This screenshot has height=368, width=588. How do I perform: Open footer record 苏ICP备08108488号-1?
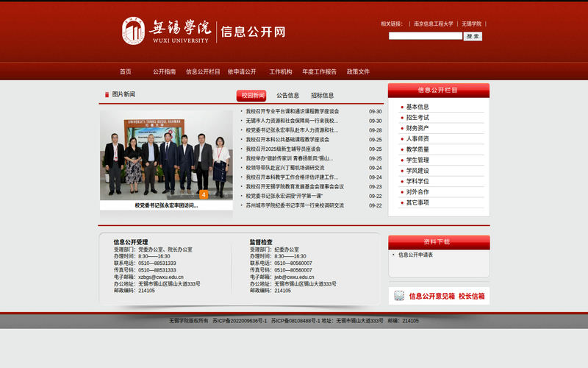point(295,321)
